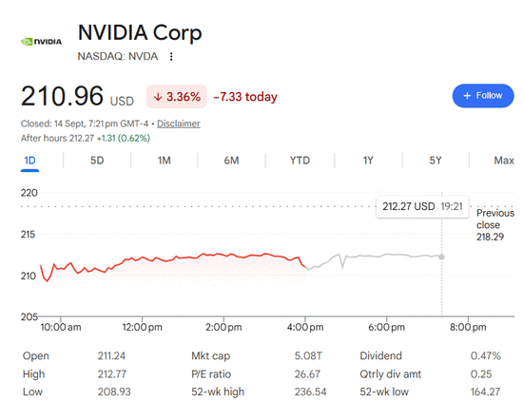Select the 1D time range tab
The width and height of the screenshot is (523, 420).
pyautogui.click(x=30, y=161)
